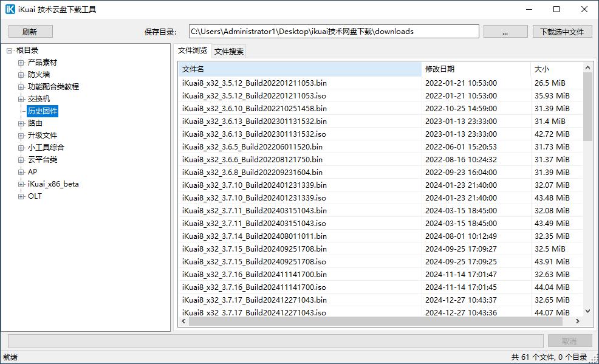Switch to the 文件浏览 tab

pos(193,50)
